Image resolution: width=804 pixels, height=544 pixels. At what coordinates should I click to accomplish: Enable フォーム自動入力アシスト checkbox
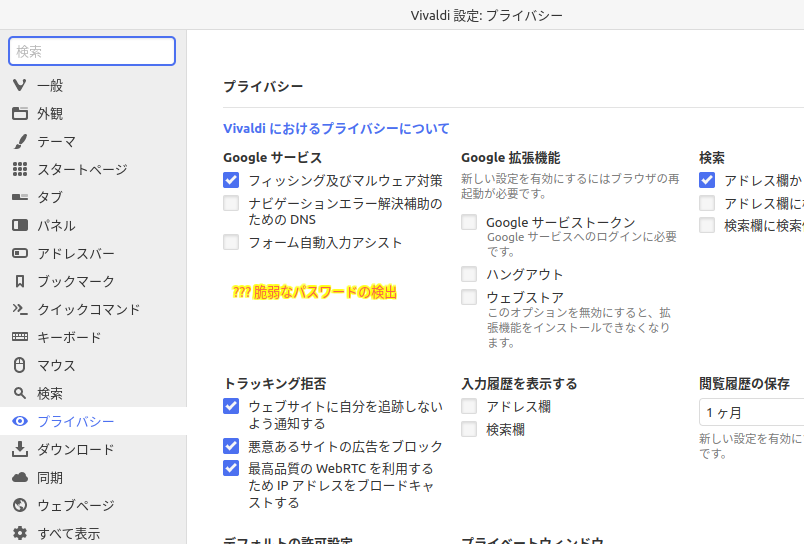(231, 242)
